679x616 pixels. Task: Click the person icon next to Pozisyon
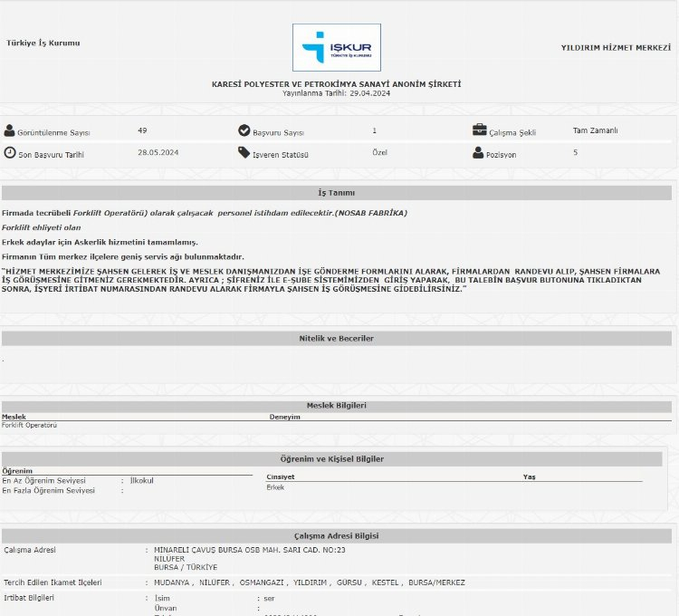click(479, 153)
